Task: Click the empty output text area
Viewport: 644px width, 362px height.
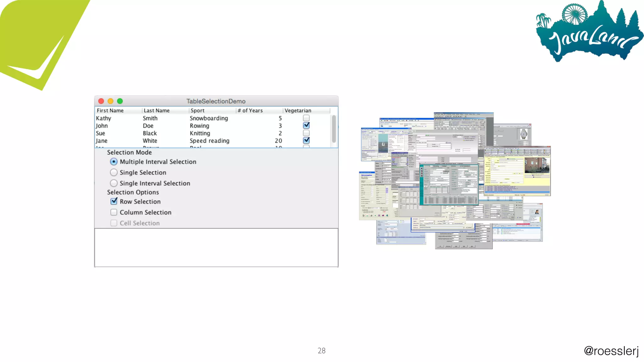Action: [216, 248]
